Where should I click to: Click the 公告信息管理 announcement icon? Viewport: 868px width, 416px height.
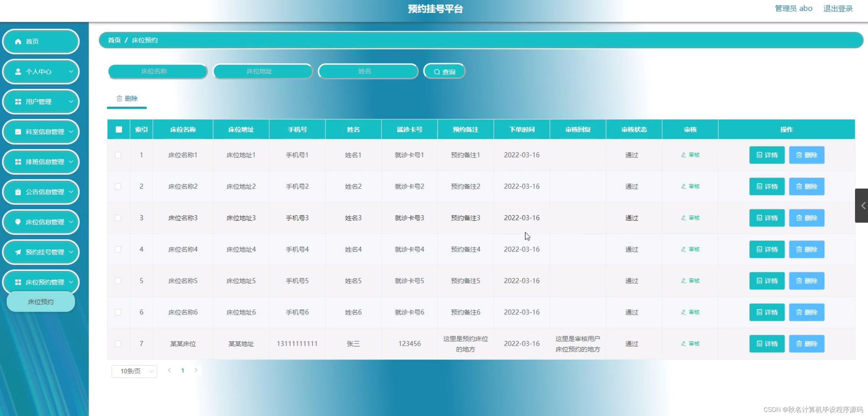pyautogui.click(x=18, y=192)
